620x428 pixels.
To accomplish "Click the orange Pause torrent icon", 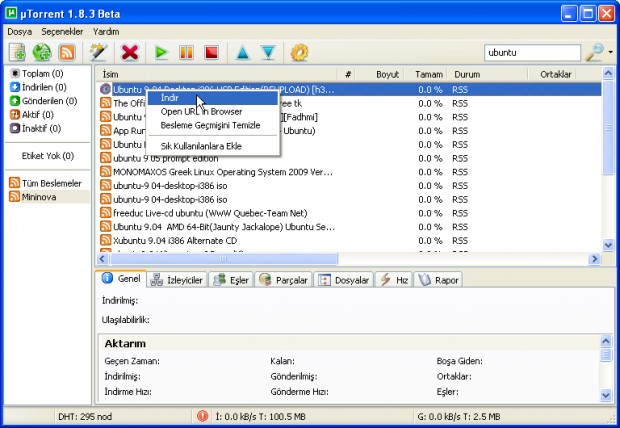I will 186,53.
